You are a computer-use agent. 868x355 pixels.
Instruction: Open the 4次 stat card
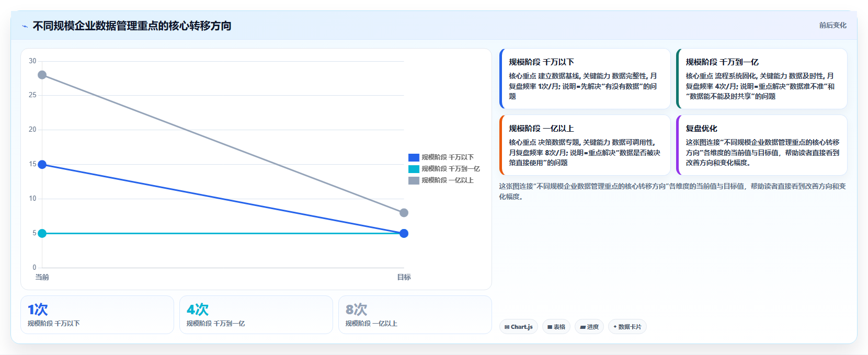[x=256, y=315]
